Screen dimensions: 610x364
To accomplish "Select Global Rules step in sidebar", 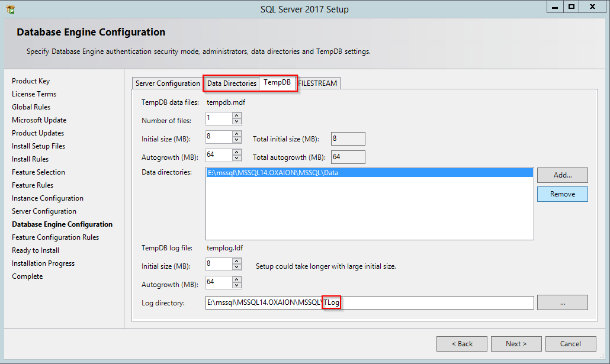I will point(31,107).
